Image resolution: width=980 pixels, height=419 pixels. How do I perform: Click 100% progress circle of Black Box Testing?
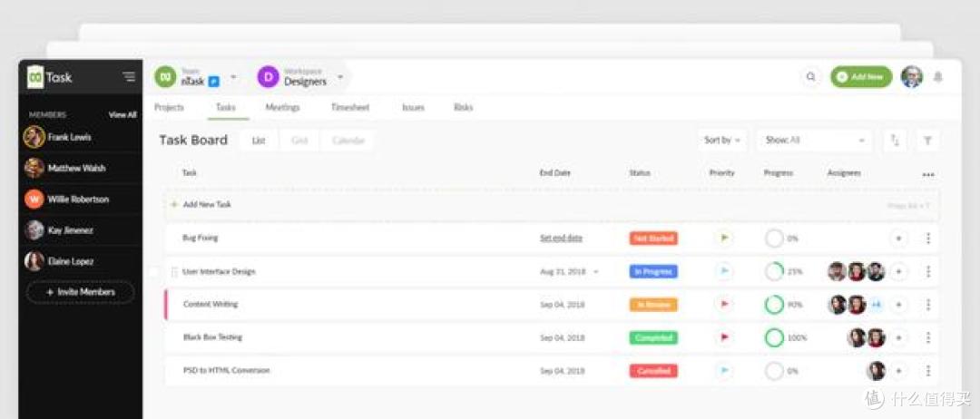(774, 337)
